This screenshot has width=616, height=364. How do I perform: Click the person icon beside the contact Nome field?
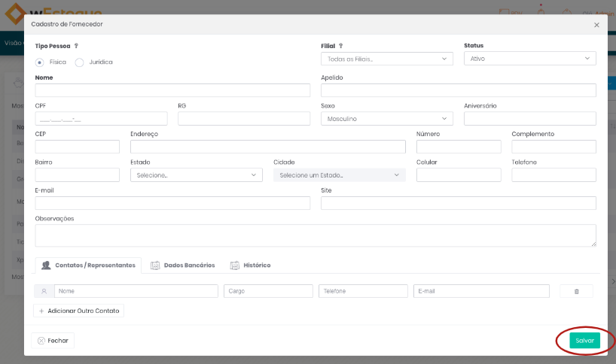coord(44,291)
